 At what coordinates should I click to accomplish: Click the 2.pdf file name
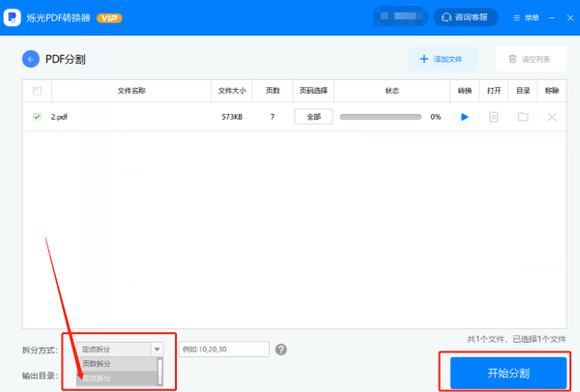tap(59, 117)
